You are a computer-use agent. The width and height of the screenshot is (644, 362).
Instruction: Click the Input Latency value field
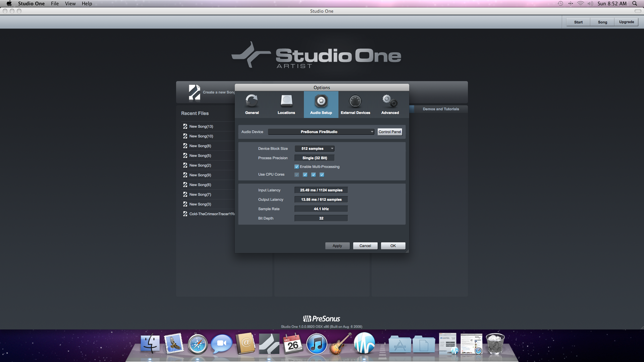[321, 190]
